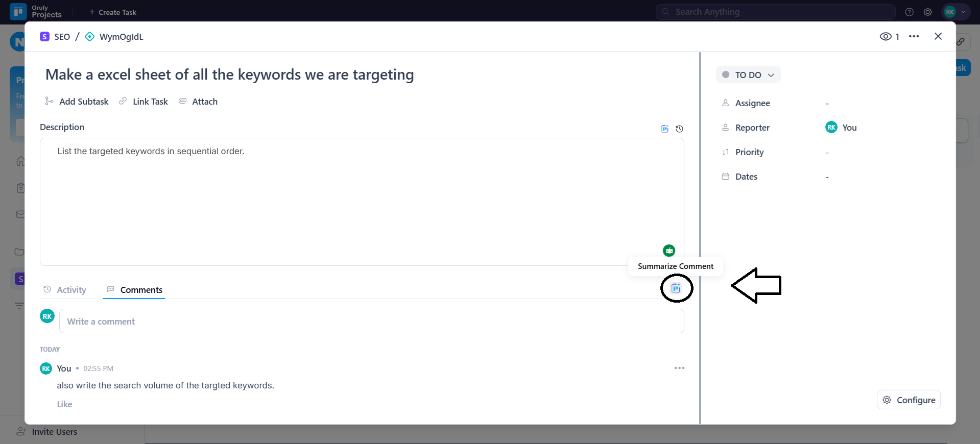Click SEO in the breadcrumb

[x=62, y=36]
